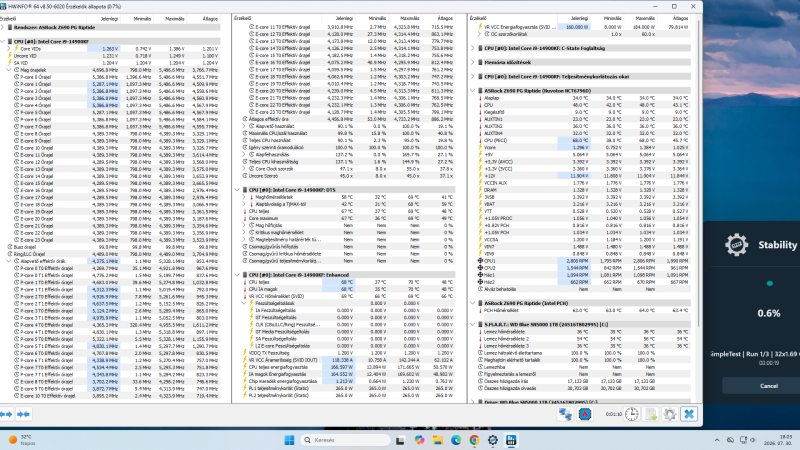Image resolution: width=800 pixels, height=450 pixels.
Task: Start logging with the sheet plus icon
Action: (x=651, y=414)
